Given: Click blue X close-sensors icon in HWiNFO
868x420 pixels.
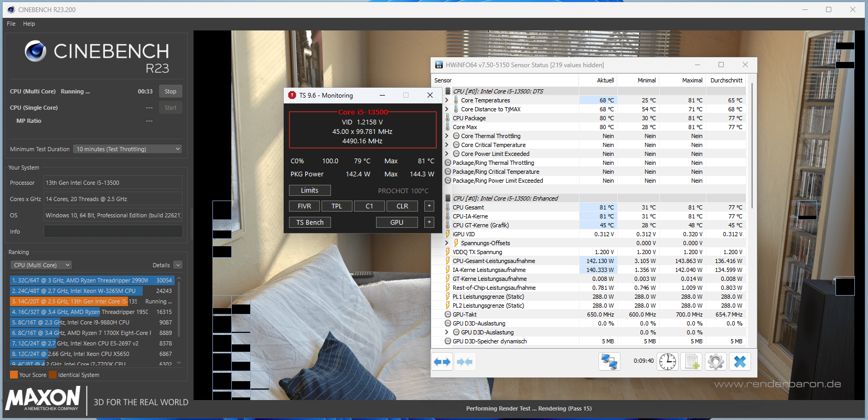Looking at the screenshot, I should pos(740,362).
